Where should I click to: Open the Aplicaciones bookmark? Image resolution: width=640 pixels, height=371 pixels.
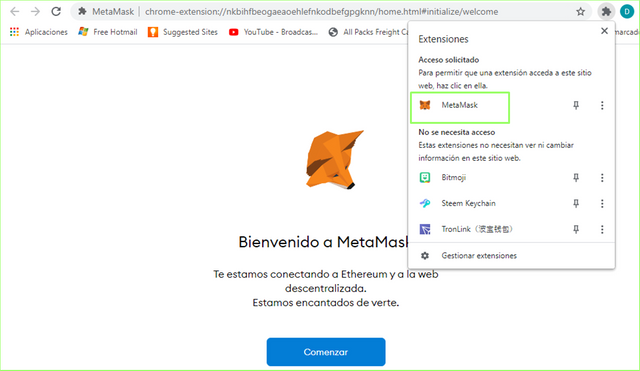pos(38,32)
